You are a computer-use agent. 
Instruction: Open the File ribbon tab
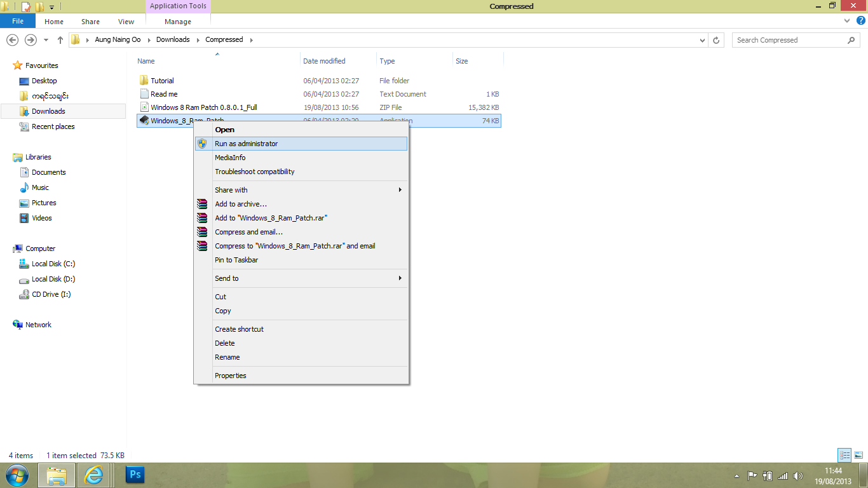coord(18,21)
